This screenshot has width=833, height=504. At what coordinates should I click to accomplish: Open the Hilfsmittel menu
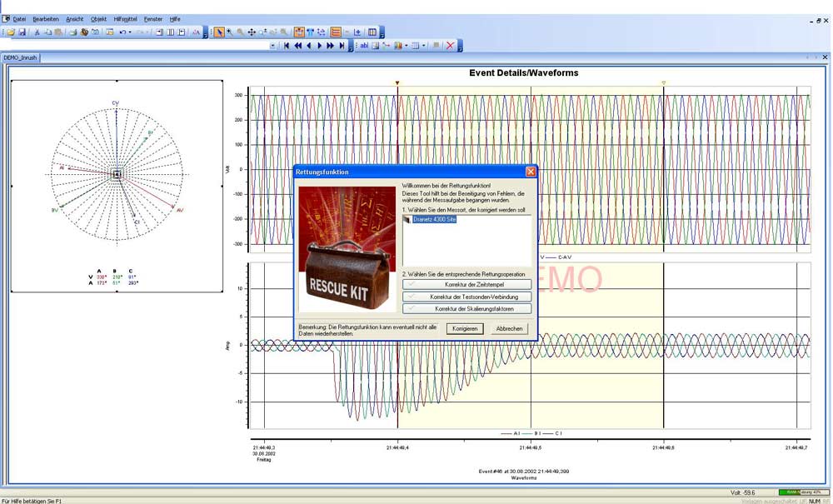click(x=124, y=18)
